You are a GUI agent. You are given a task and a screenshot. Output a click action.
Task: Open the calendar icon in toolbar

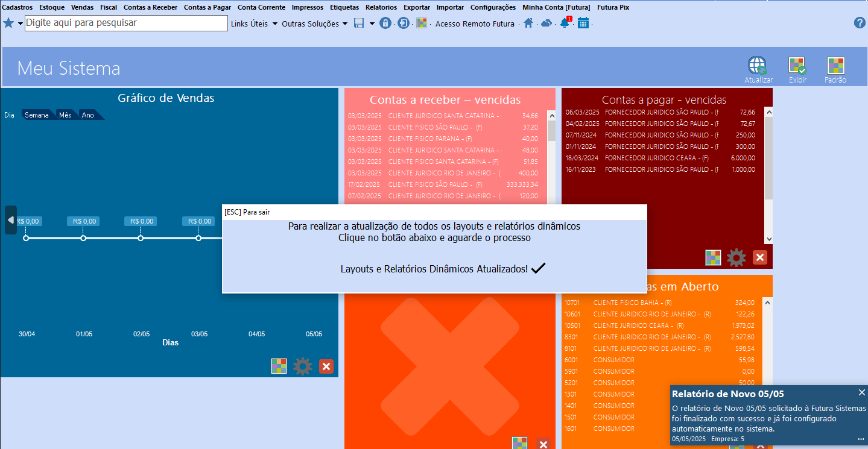point(583,23)
